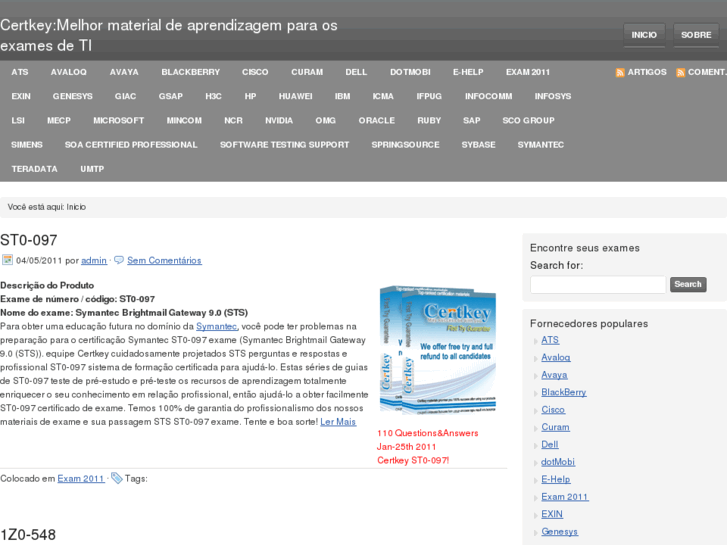Open the Avaloq sidebar link
Screen dimensions: 727x545
click(x=556, y=358)
